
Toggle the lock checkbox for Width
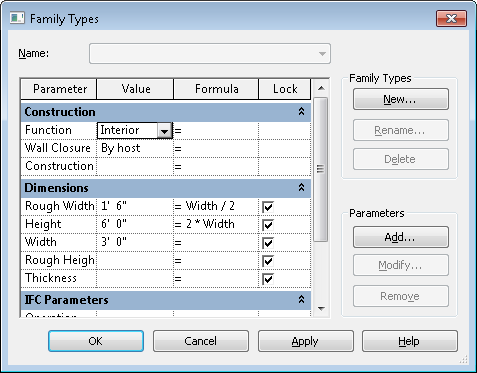[268, 243]
